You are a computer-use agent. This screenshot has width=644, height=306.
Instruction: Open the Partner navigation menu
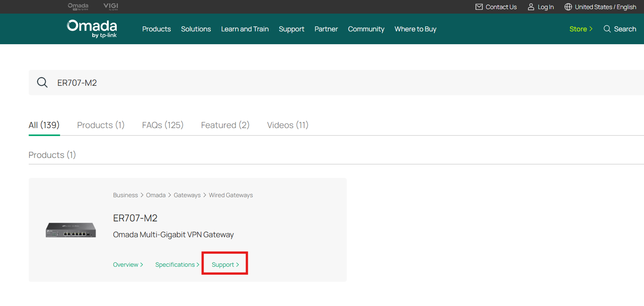(326, 29)
